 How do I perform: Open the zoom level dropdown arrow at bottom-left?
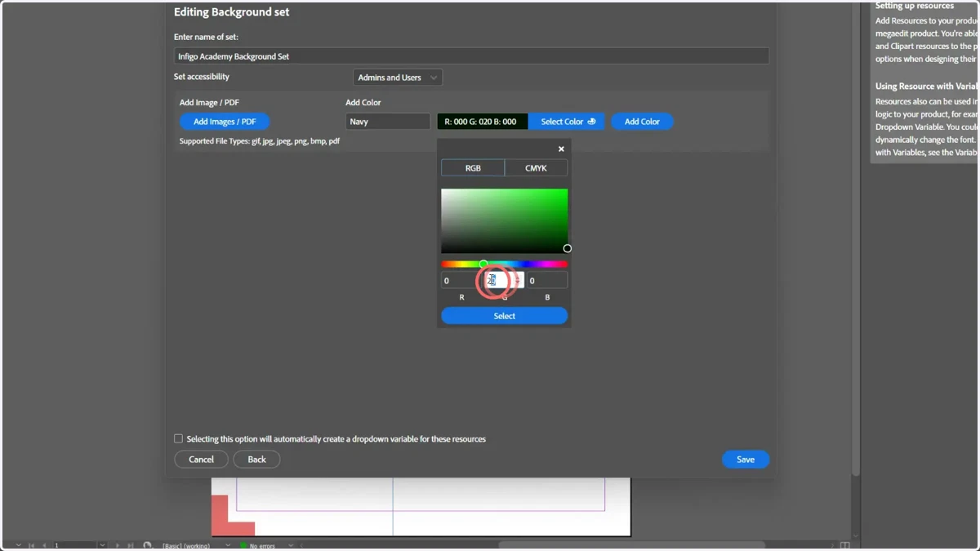(18, 545)
